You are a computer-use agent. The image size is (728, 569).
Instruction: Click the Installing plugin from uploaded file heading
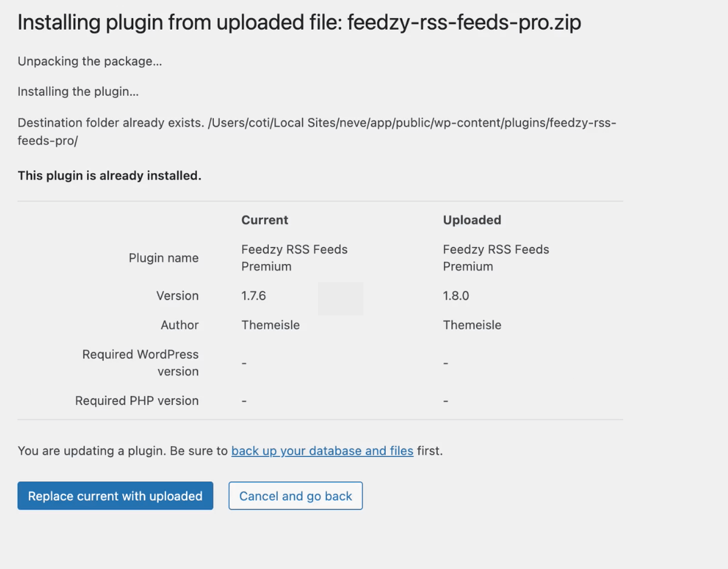point(299,22)
